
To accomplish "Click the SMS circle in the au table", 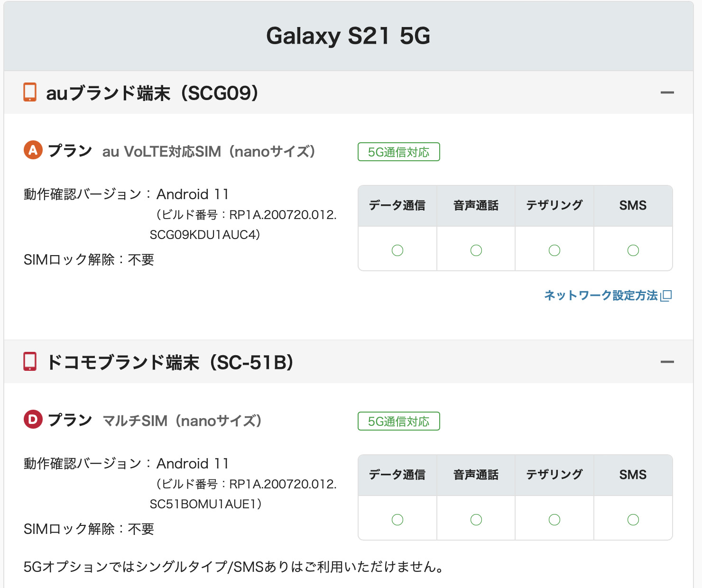I will [x=633, y=250].
